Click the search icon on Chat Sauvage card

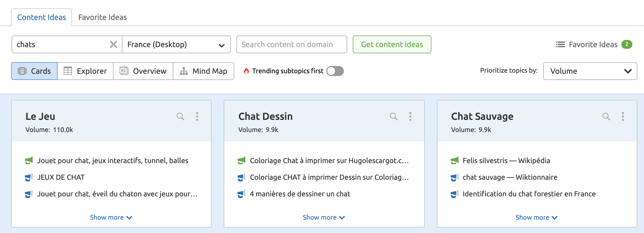[x=606, y=116]
